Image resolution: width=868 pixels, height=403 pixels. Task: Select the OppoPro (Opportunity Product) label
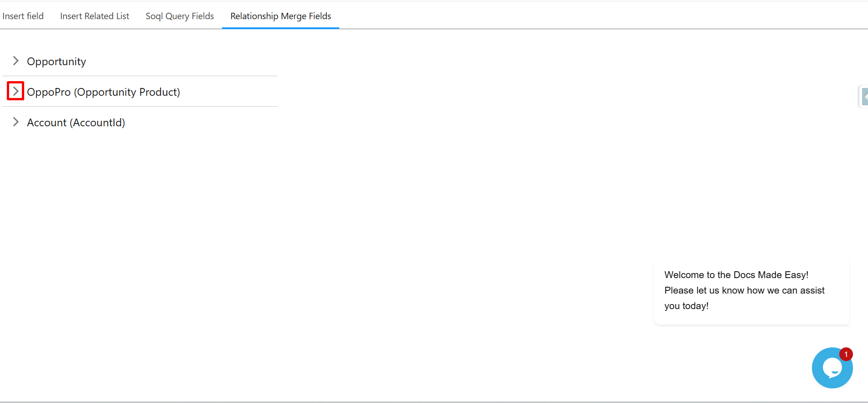[103, 92]
